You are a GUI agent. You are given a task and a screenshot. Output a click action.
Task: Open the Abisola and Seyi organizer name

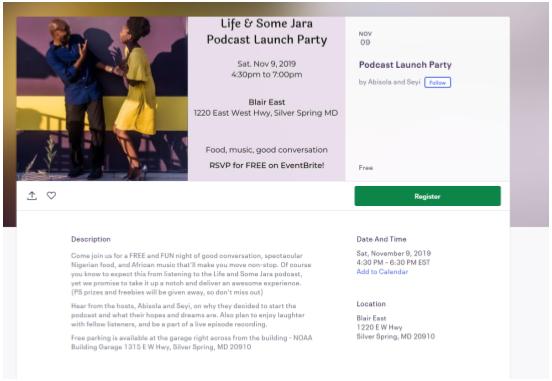(394, 82)
